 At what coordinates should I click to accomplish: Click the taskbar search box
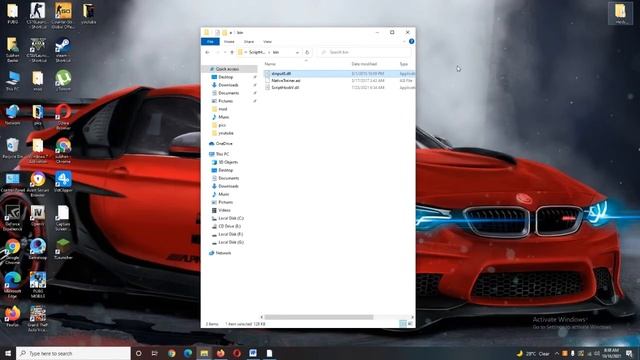(x=73, y=353)
